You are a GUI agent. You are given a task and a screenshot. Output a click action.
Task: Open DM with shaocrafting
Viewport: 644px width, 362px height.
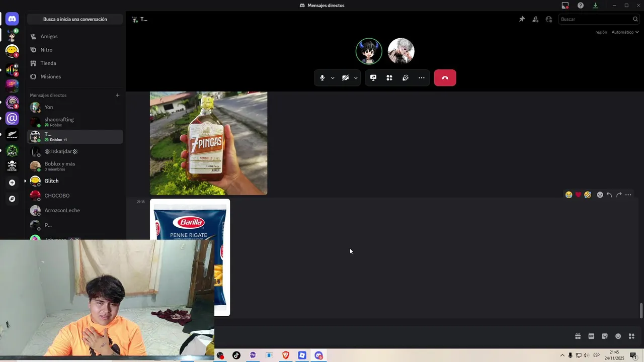click(75, 122)
